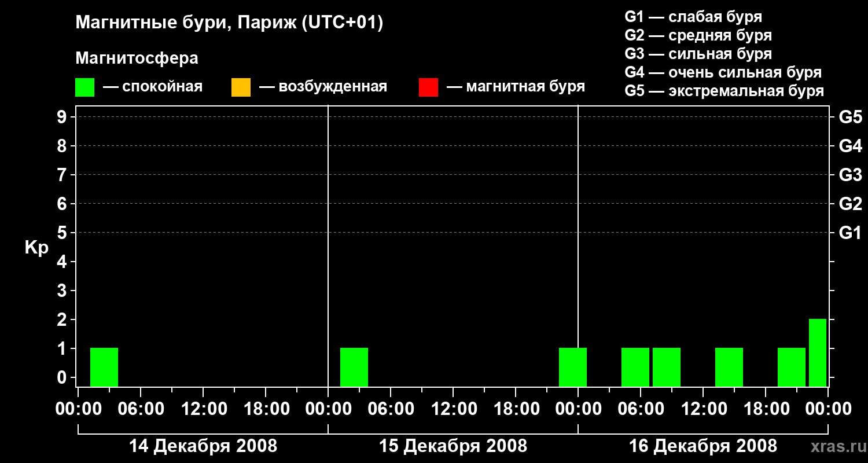Screen dimensions: 868x463
Task: Click the Kp axis value 0
Action: (x=63, y=377)
